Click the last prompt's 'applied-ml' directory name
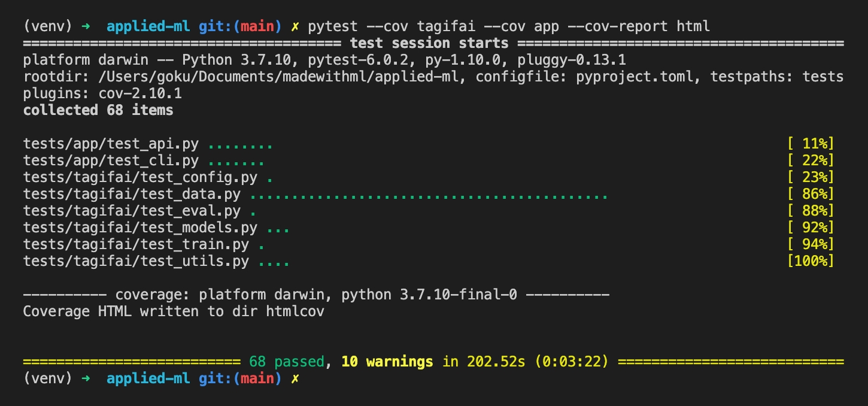The height and width of the screenshot is (406, 868). click(x=148, y=378)
